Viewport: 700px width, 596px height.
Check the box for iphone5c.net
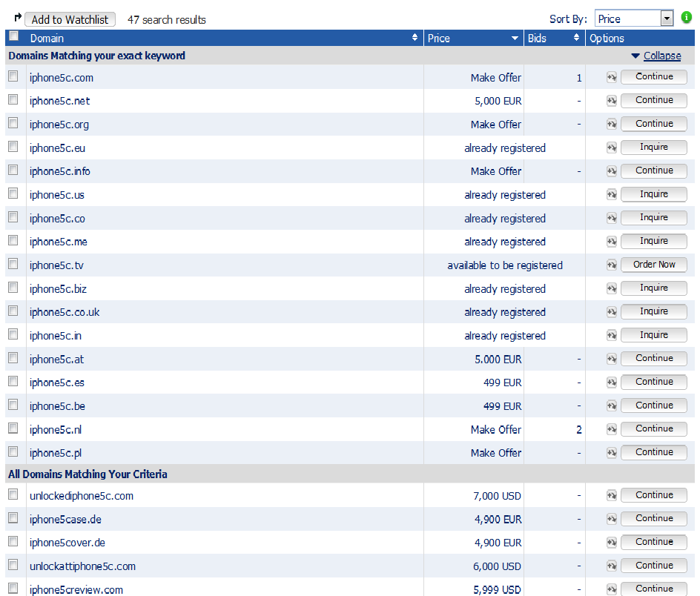point(13,99)
